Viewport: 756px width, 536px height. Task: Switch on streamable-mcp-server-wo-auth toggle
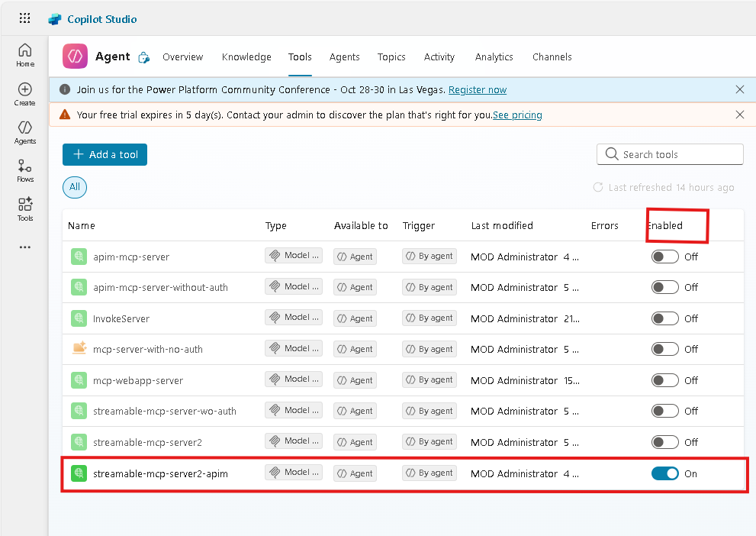(664, 411)
